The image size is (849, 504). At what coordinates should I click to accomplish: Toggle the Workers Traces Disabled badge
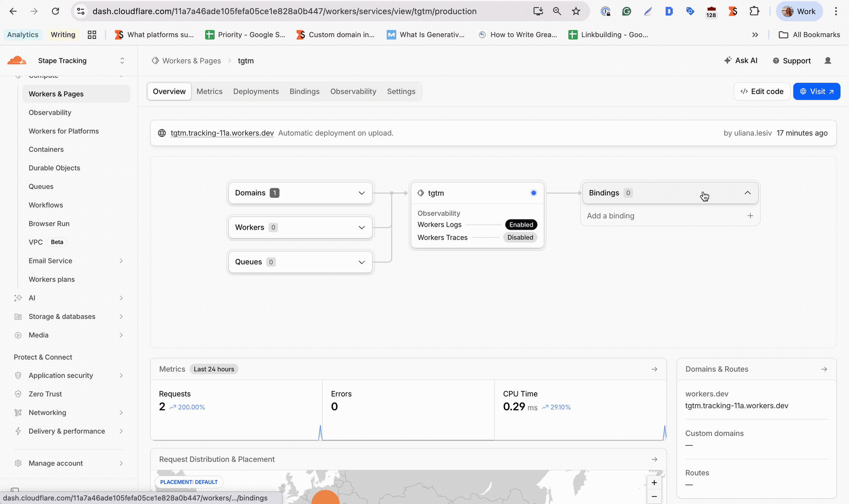[x=520, y=237]
